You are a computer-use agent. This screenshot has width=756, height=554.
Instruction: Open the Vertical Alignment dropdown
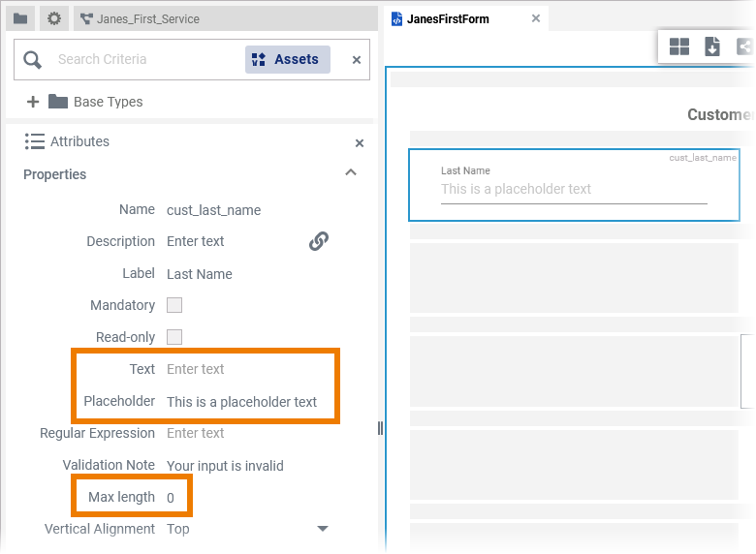(323, 529)
